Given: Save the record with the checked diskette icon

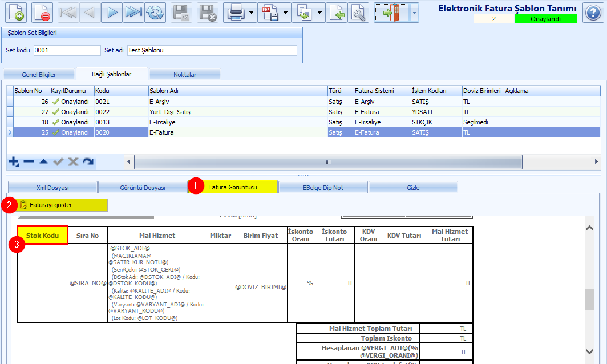Looking at the screenshot, I should pyautogui.click(x=181, y=13).
